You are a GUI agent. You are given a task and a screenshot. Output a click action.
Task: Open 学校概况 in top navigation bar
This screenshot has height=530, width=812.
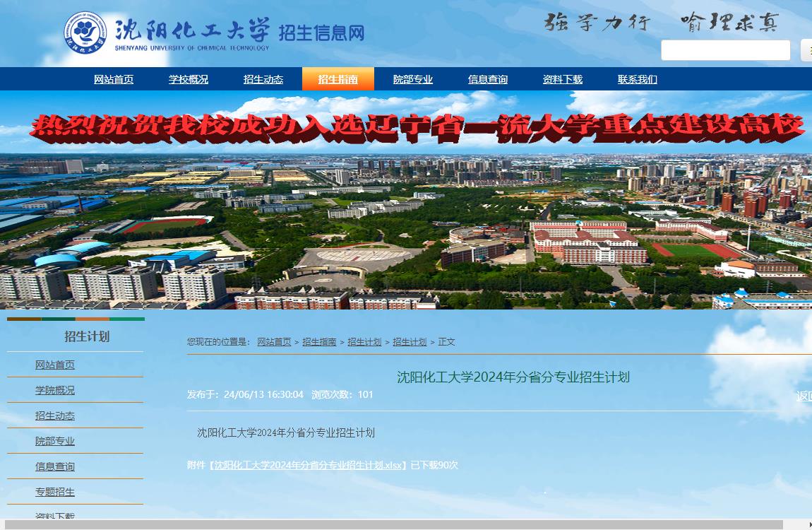pyautogui.click(x=189, y=79)
